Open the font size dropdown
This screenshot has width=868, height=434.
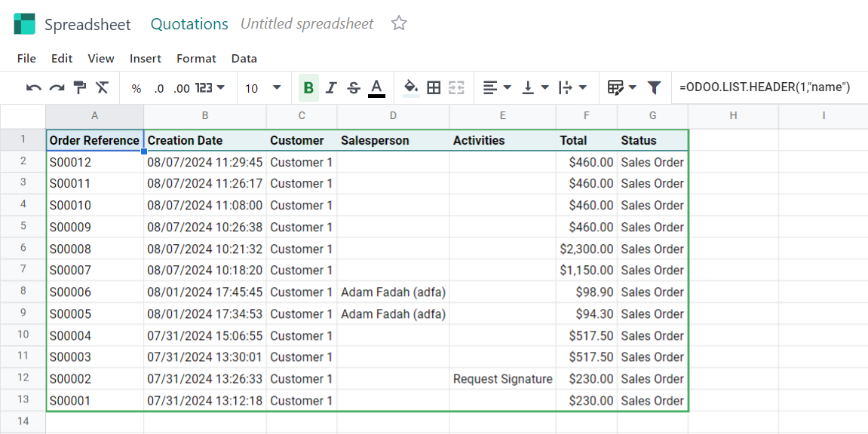[263, 88]
